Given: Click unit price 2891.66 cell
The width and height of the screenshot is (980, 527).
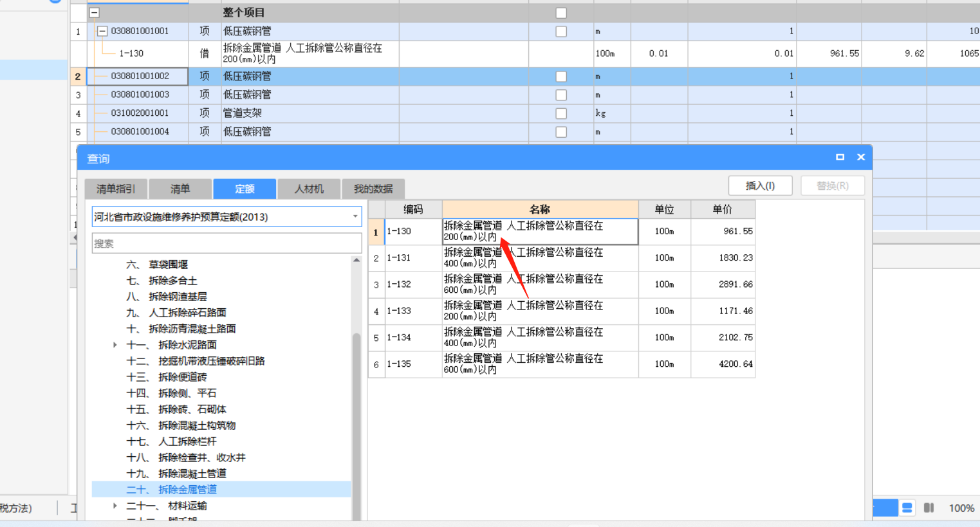Looking at the screenshot, I should (723, 284).
